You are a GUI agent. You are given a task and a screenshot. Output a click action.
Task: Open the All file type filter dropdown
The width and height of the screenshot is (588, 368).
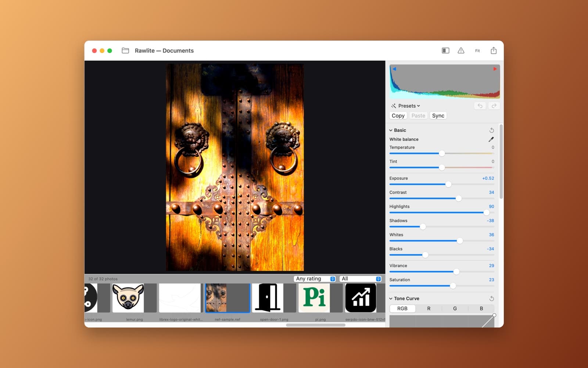pyautogui.click(x=361, y=279)
